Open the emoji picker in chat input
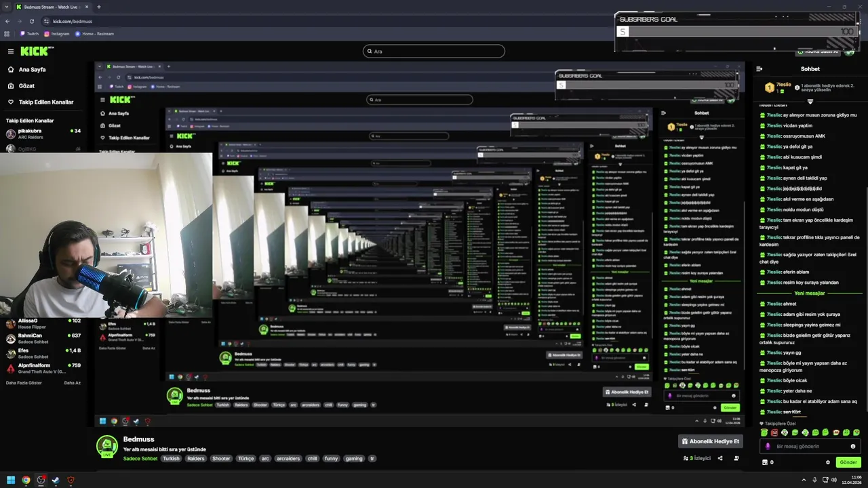Viewport: 868px width, 488px height. (853, 447)
